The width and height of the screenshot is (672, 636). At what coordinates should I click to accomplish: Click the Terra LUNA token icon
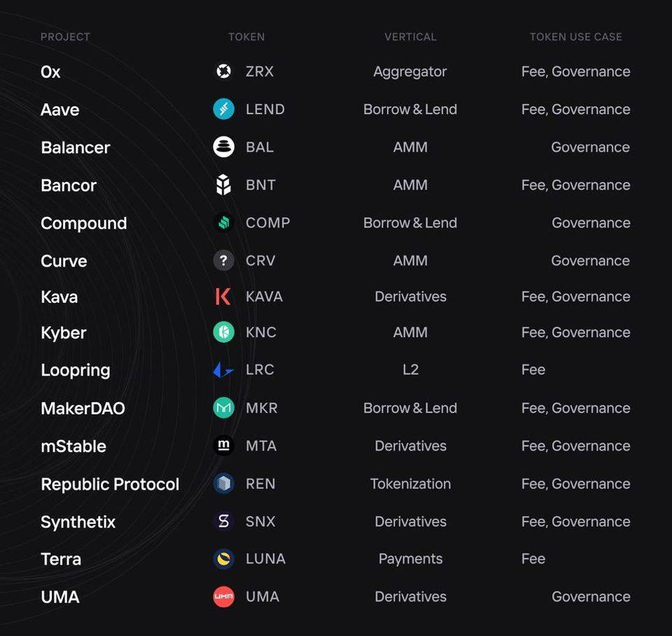click(223, 559)
